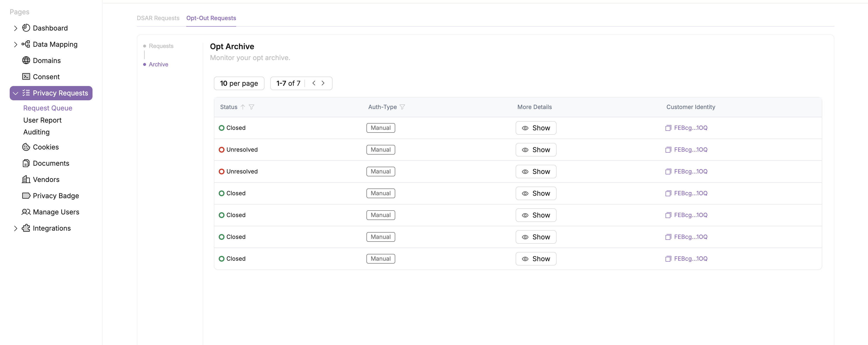Click the Domains icon in sidebar
Viewport: 868px width, 345px height.
coord(25,60)
